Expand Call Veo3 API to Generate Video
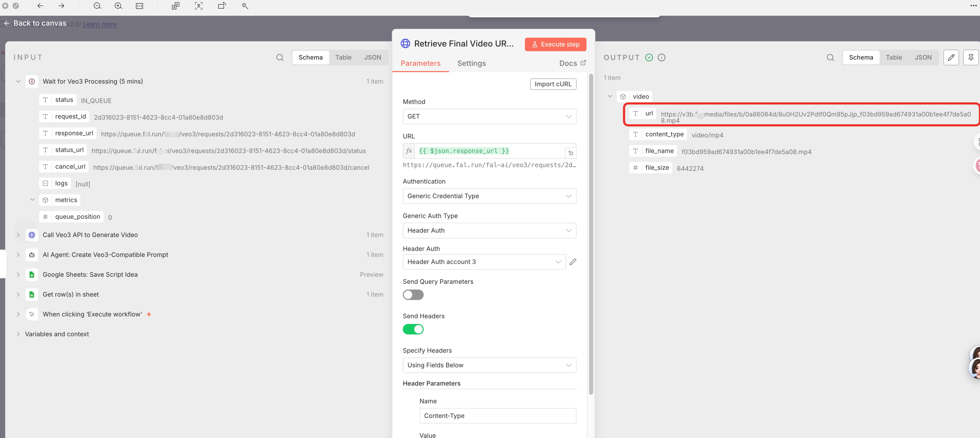 pyautogui.click(x=18, y=235)
